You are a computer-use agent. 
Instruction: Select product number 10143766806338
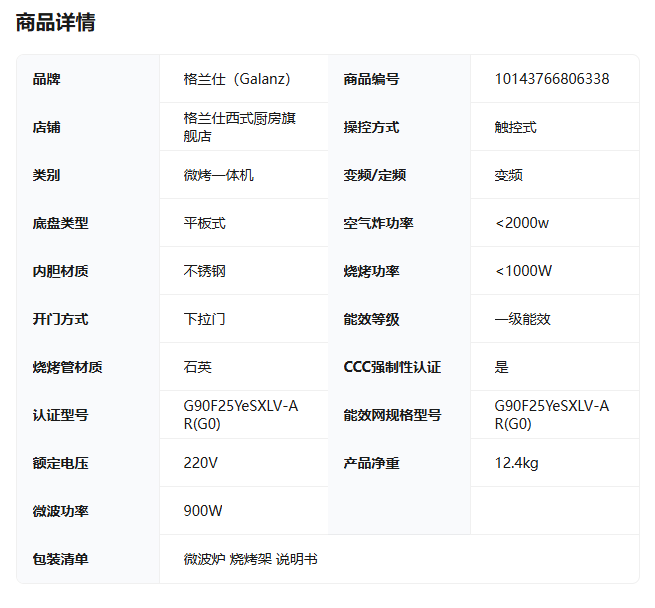point(552,79)
